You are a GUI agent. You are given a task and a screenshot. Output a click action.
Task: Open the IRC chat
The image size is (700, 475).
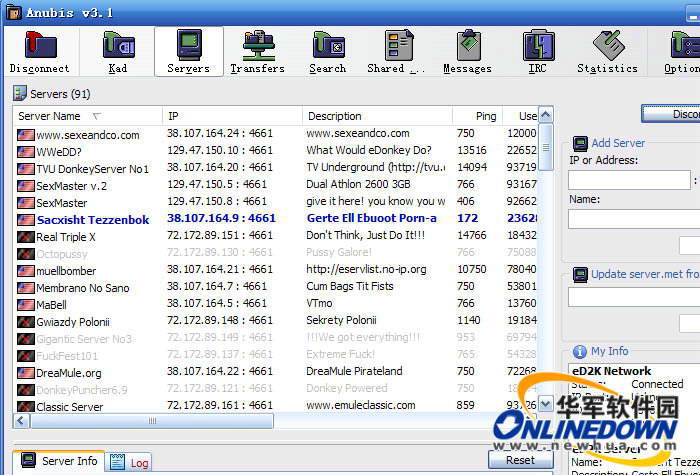[x=538, y=51]
